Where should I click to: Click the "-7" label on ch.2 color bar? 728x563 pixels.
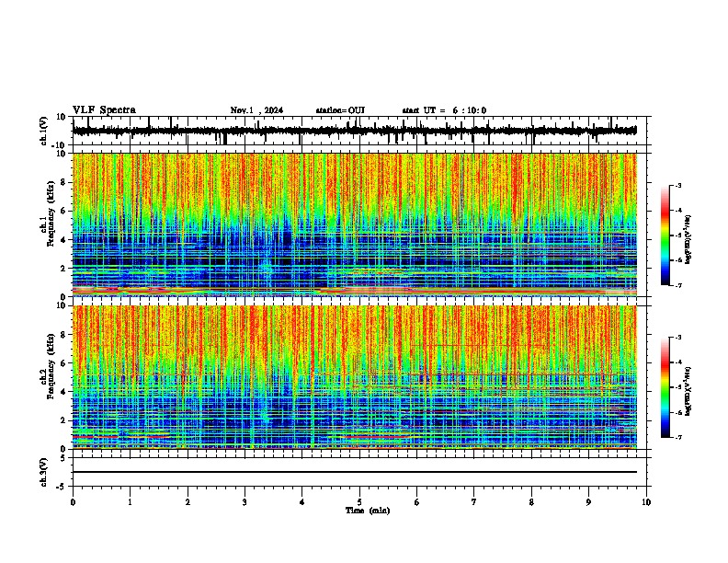[x=678, y=438]
